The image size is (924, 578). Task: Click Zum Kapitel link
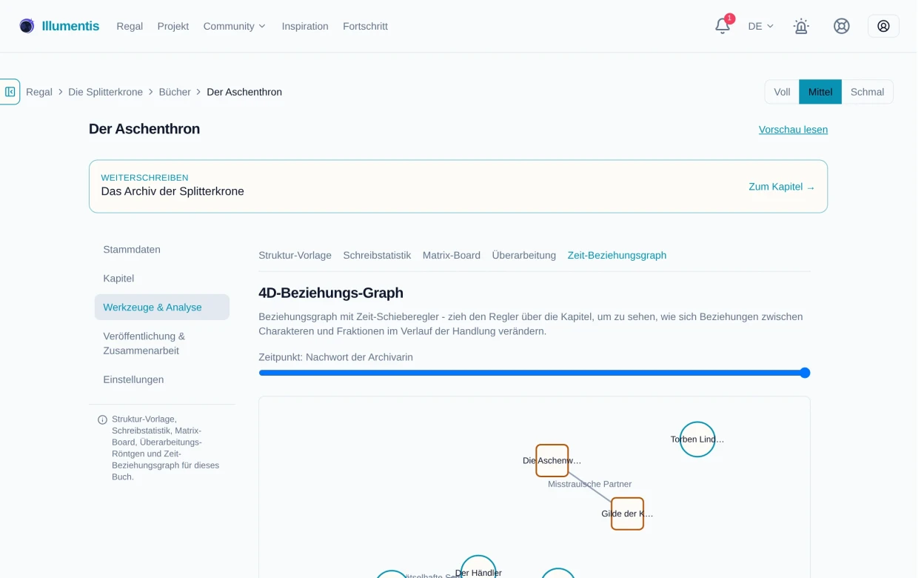tap(782, 187)
